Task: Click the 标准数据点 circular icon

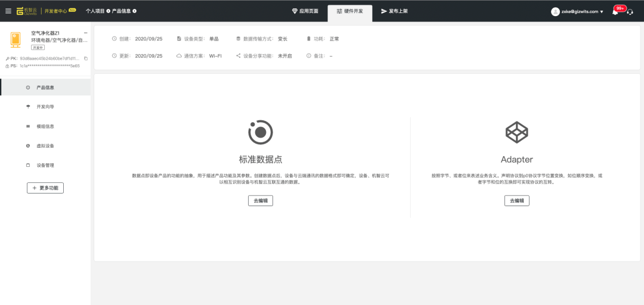Action: 261,132
